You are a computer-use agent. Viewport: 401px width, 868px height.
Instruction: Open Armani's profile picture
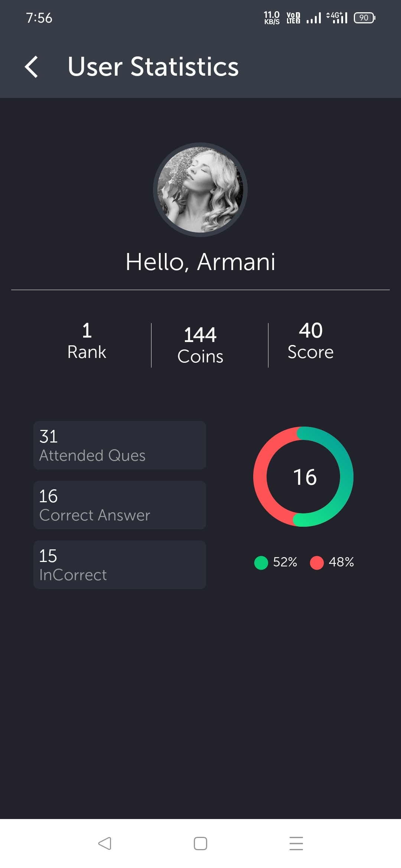200,190
